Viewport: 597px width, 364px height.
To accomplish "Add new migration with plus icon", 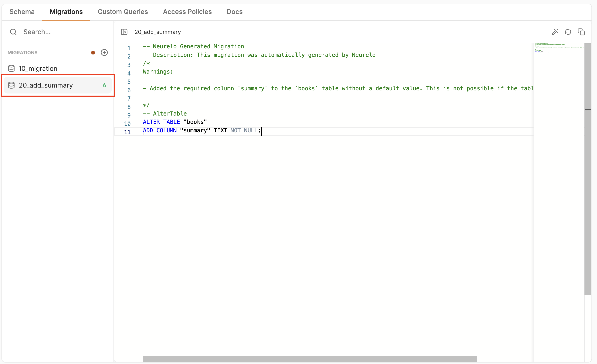I will pos(104,53).
